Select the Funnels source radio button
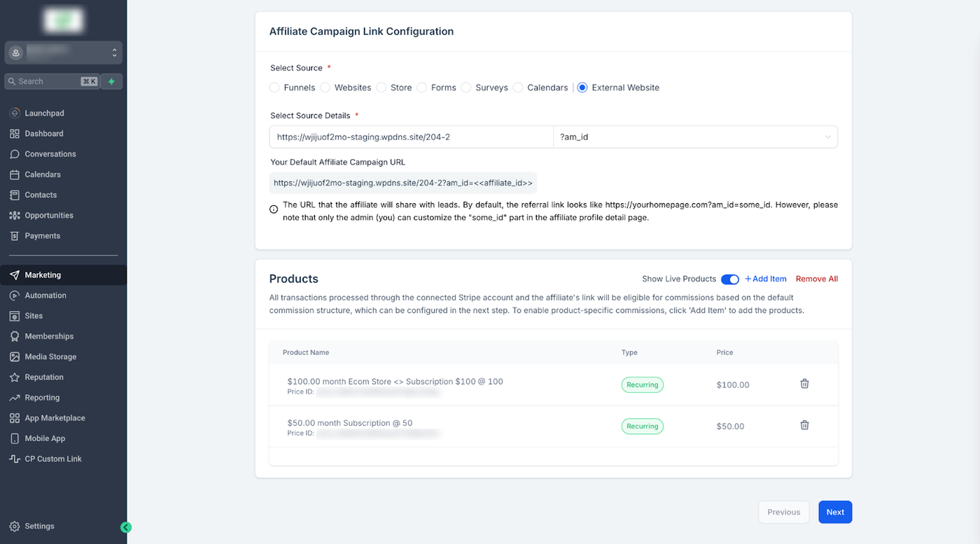Screen dimensions: 980x544 274,88
